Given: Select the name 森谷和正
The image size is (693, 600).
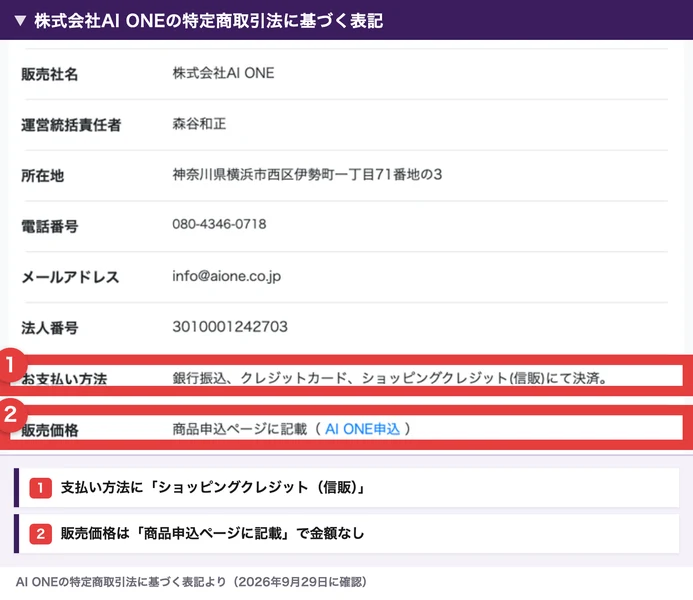Looking at the screenshot, I should pyautogui.click(x=199, y=124).
